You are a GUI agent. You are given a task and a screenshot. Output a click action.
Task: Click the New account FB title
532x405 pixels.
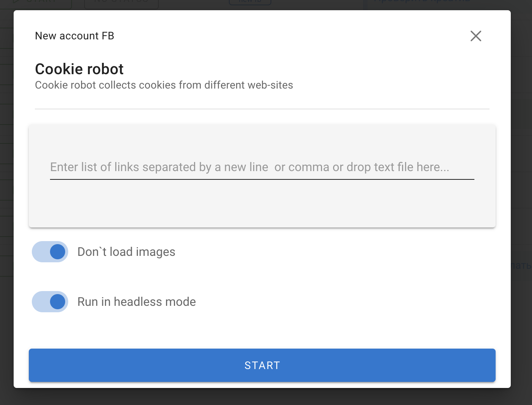pyautogui.click(x=75, y=36)
